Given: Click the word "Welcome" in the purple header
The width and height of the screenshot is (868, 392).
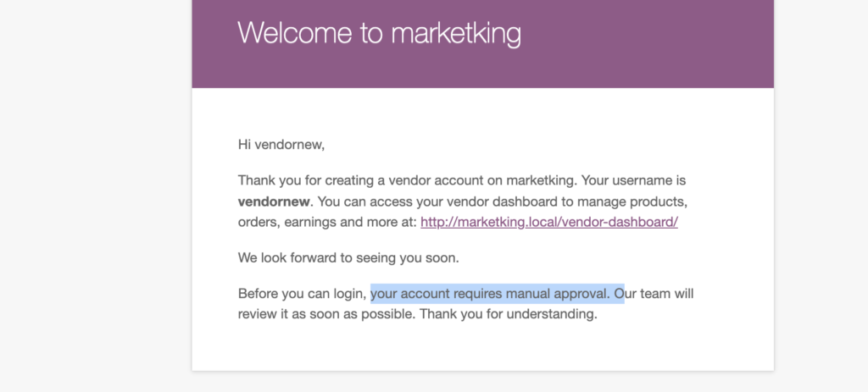Looking at the screenshot, I should point(294,32).
